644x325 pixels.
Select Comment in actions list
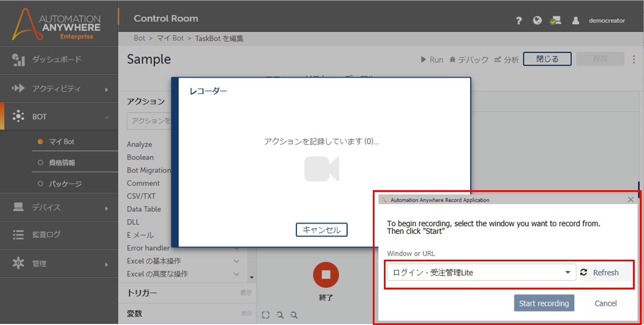click(143, 183)
